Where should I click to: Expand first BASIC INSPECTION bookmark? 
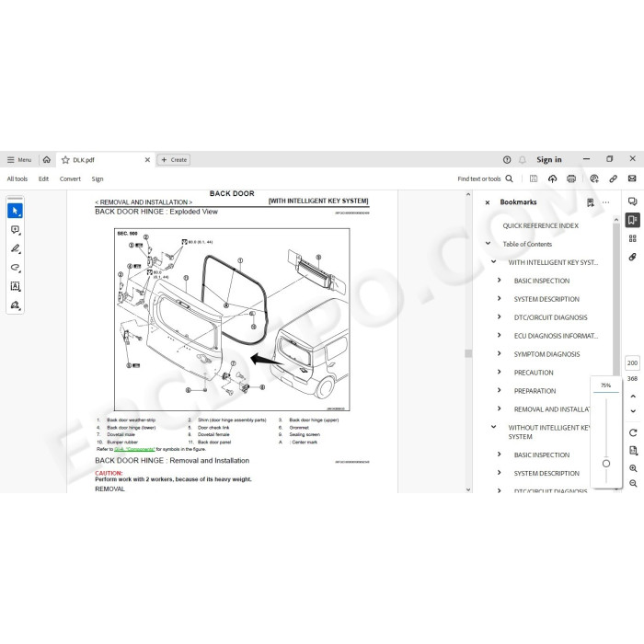499,280
